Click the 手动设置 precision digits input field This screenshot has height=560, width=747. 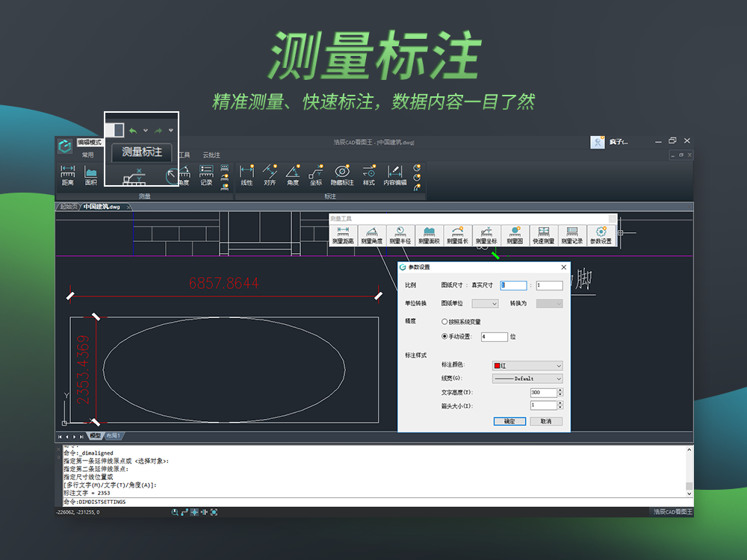coord(494,337)
